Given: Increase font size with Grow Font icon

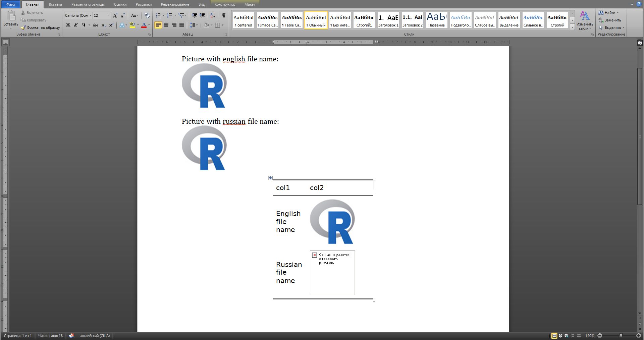Looking at the screenshot, I should click(115, 15).
